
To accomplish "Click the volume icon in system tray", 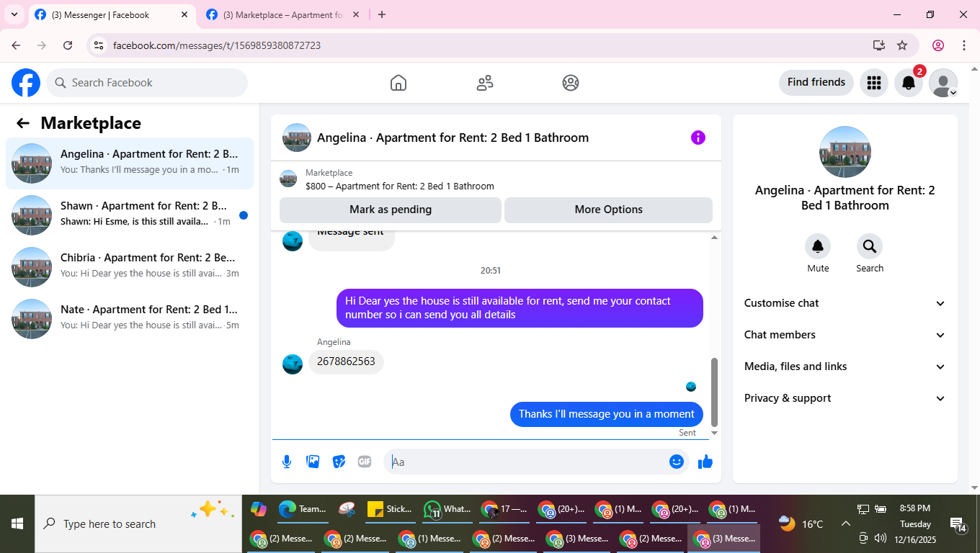I will coord(880,538).
